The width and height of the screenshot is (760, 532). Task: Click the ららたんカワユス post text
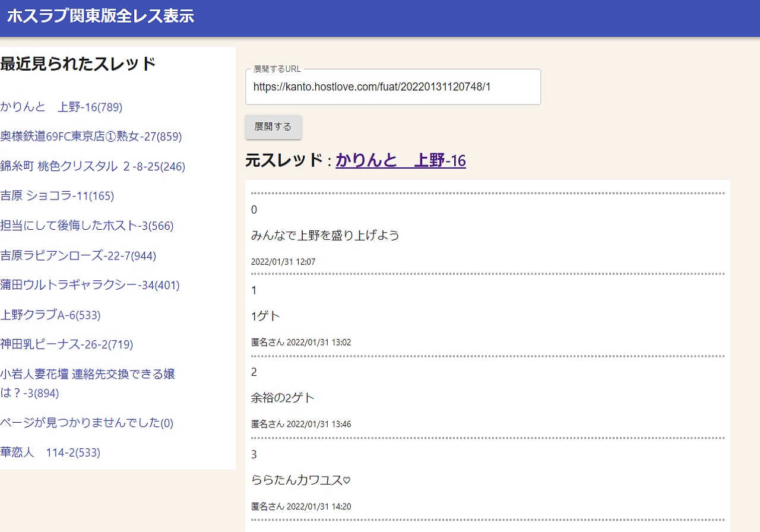click(301, 480)
